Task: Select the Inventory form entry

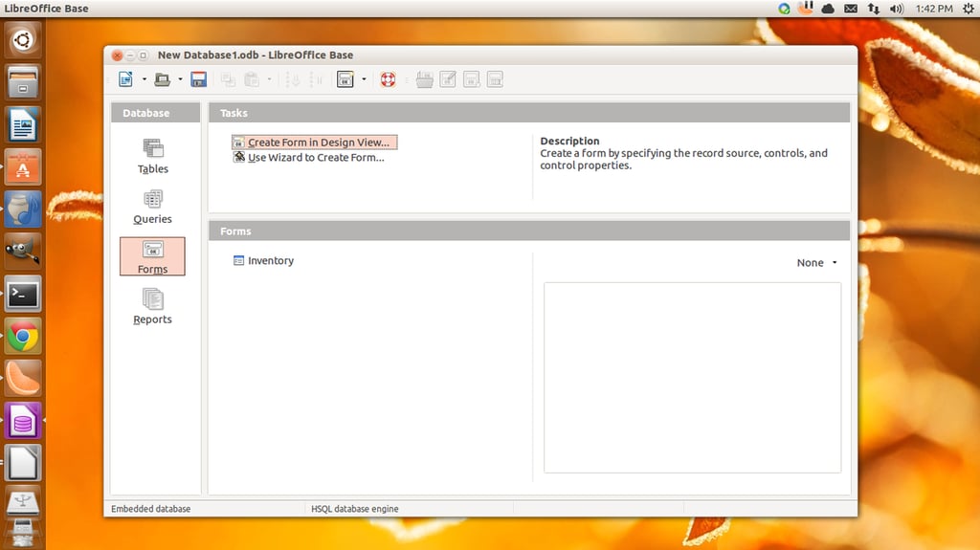Action: pyautogui.click(x=263, y=260)
